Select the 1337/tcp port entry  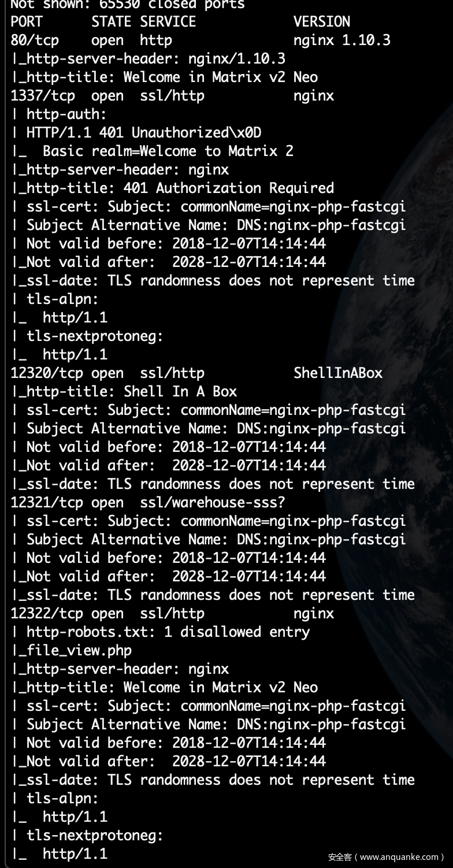coord(43,96)
